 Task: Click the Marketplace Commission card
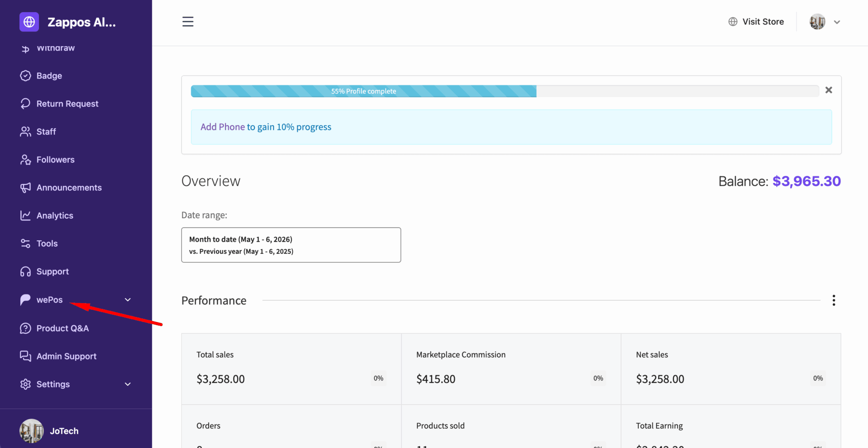[x=511, y=369]
